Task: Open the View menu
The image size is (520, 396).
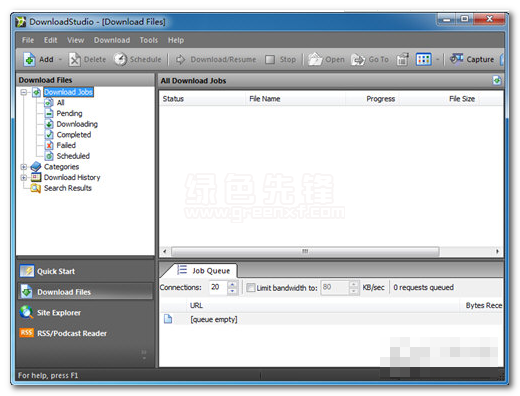Action: (76, 40)
